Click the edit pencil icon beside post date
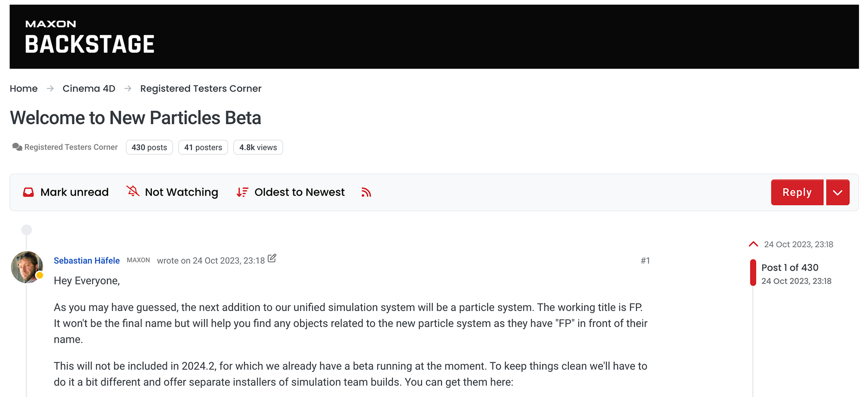Screen dimensions: 868x397 [x=272, y=258]
